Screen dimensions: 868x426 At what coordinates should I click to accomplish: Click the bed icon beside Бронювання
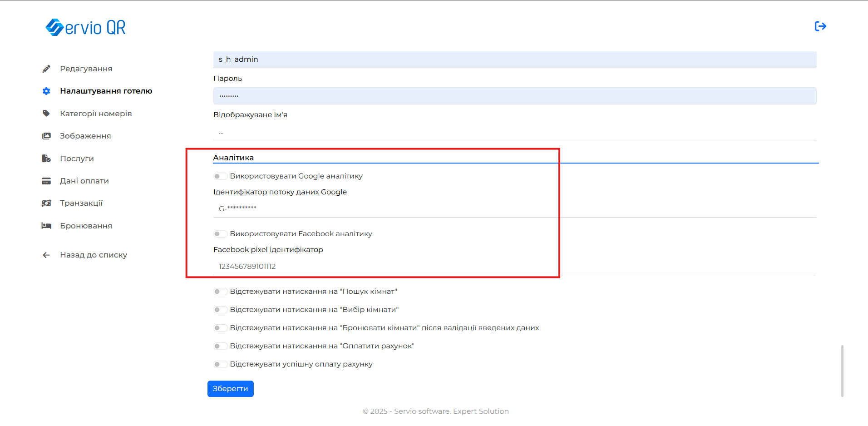coord(46,226)
